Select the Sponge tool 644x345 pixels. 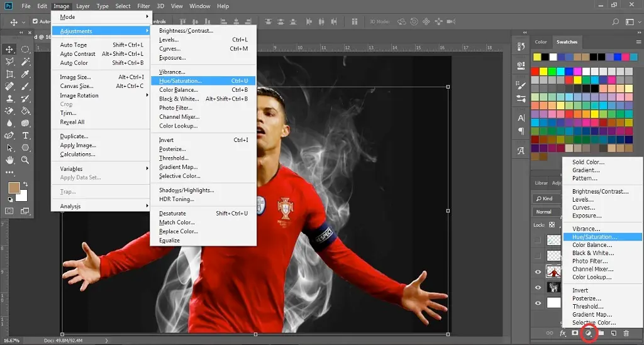click(x=25, y=123)
